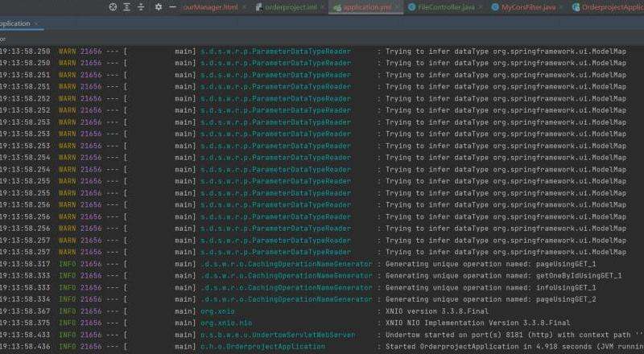644x354 pixels.
Task: Click the org.xnio.nio logger name
Action: 226,323
